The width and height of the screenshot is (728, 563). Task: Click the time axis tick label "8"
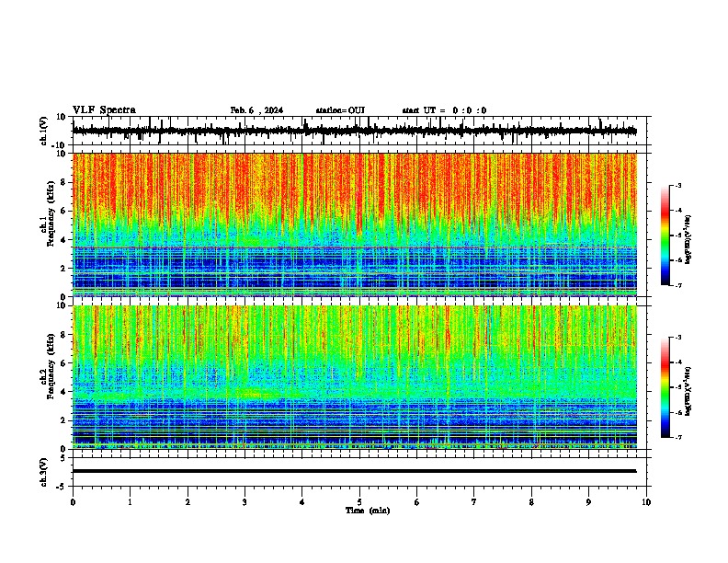tap(531, 502)
